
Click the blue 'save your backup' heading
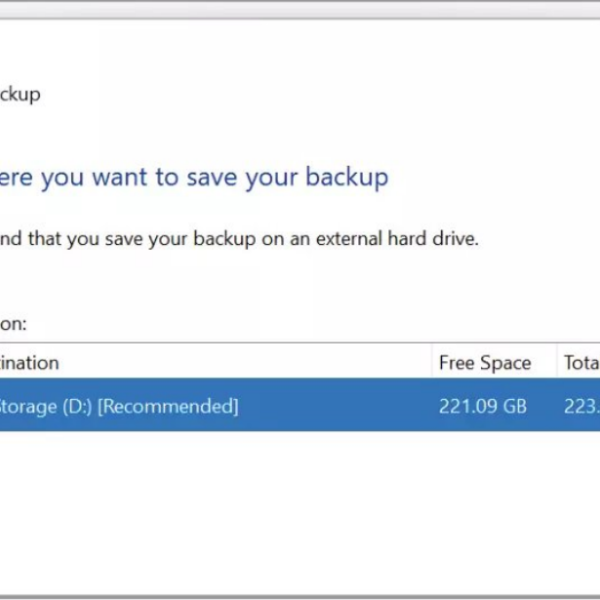pyautogui.click(x=194, y=178)
